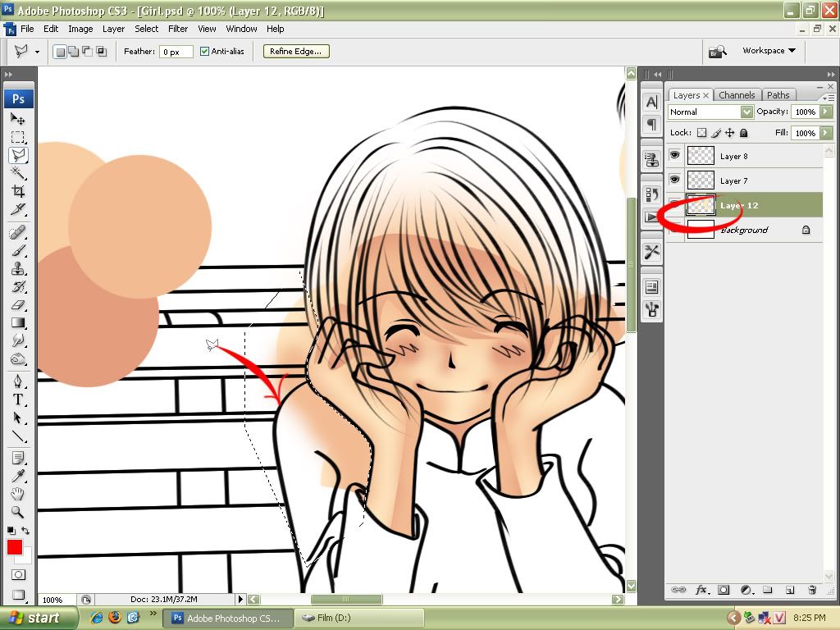Click the Refine Edge button
The width and height of the screenshot is (840, 630).
pyautogui.click(x=296, y=52)
